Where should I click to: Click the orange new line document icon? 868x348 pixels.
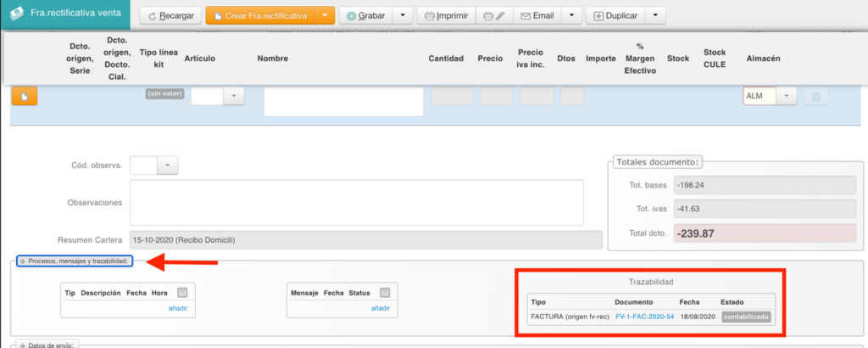coord(25,97)
